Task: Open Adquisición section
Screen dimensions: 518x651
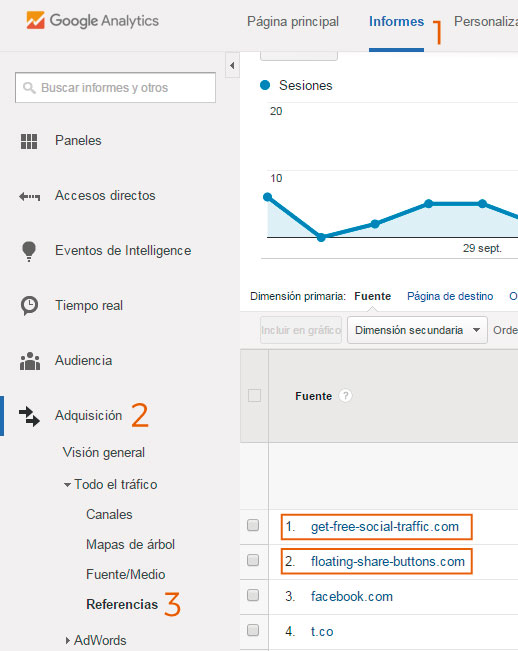Action: coord(88,416)
